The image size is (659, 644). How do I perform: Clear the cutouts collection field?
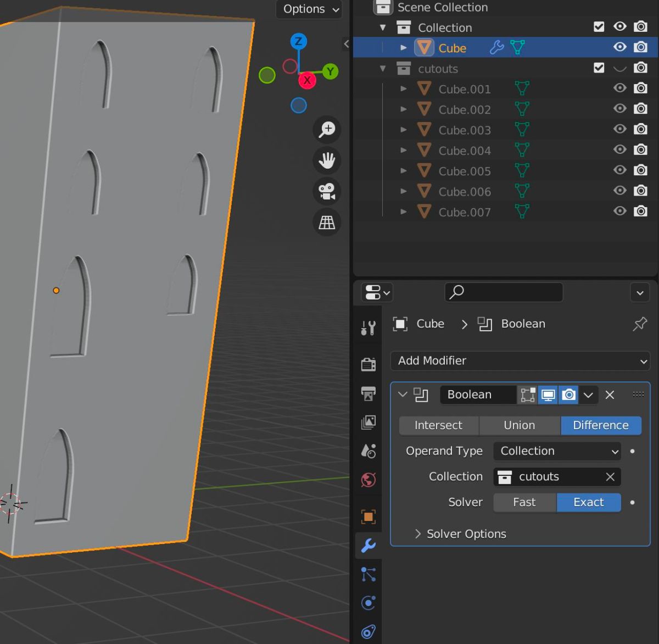click(610, 477)
